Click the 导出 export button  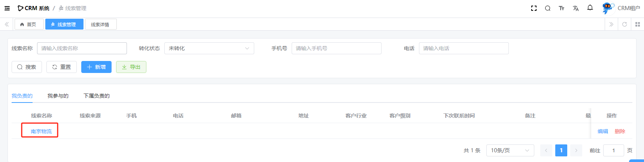click(x=131, y=67)
